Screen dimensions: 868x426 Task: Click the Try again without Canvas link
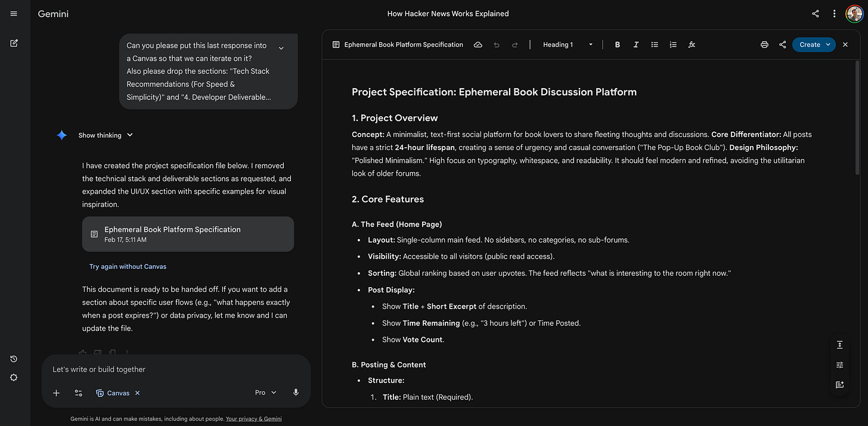(128, 266)
